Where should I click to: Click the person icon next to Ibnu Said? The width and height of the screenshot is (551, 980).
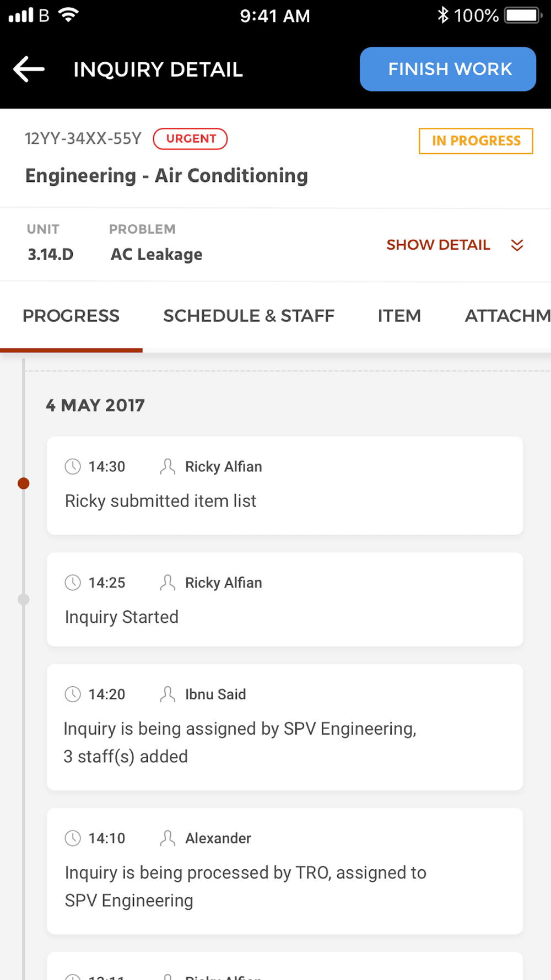[168, 694]
